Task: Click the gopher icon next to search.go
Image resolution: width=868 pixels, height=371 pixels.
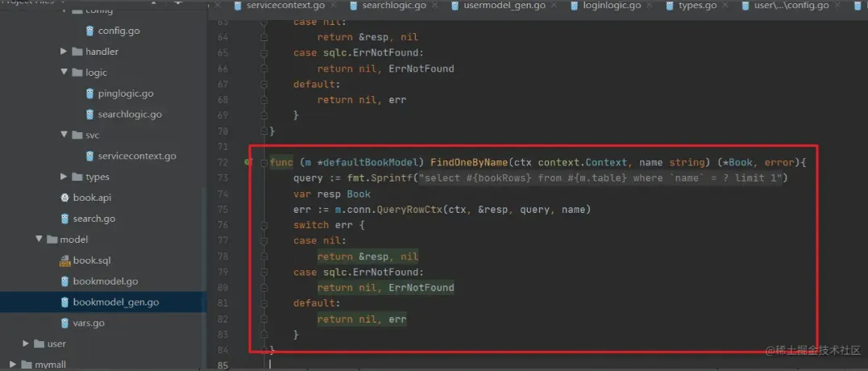Action: click(x=64, y=219)
